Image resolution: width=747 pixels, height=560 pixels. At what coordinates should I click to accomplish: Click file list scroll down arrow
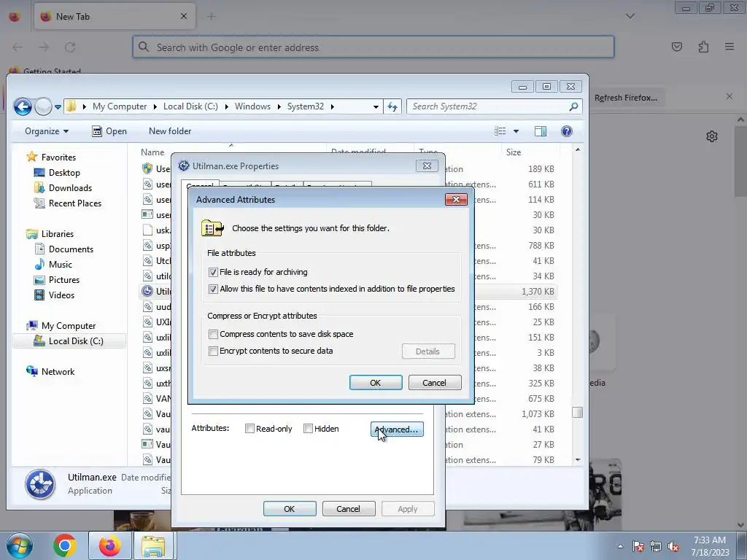click(578, 459)
